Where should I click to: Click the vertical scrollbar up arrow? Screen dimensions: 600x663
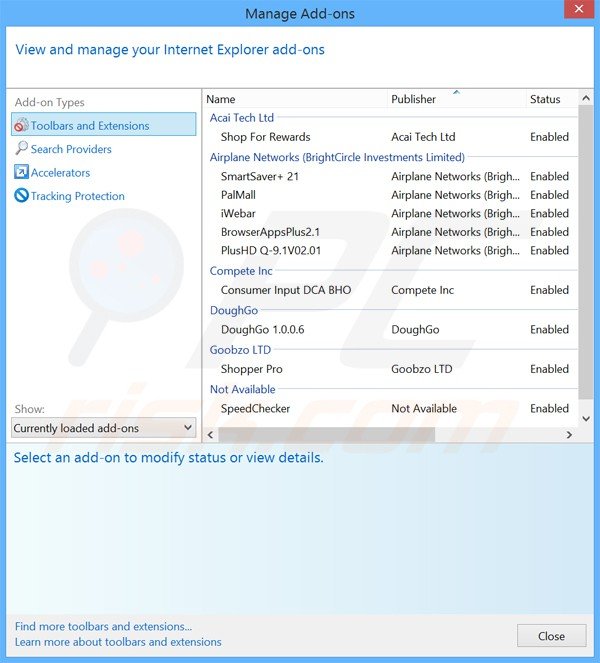tap(586, 98)
